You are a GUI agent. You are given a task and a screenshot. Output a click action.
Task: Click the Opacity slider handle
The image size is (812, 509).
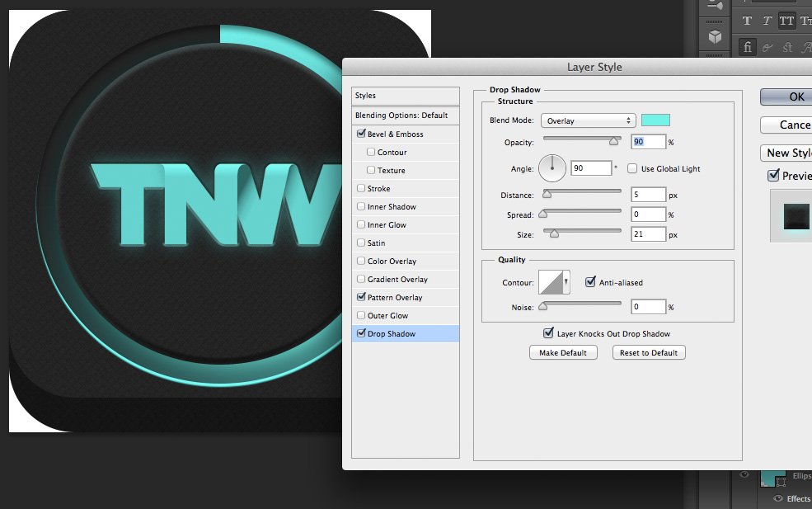(613, 141)
